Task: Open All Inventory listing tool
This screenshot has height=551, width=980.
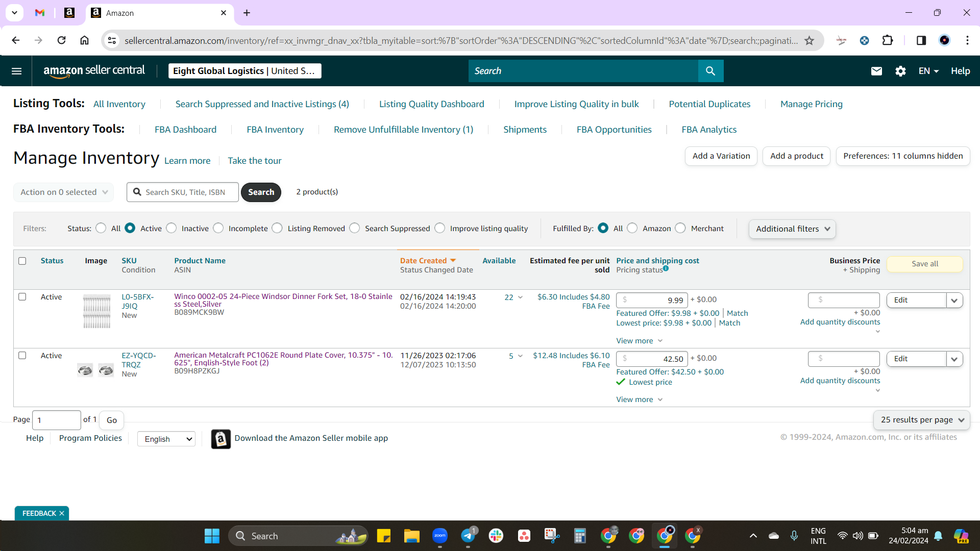Action: (119, 104)
